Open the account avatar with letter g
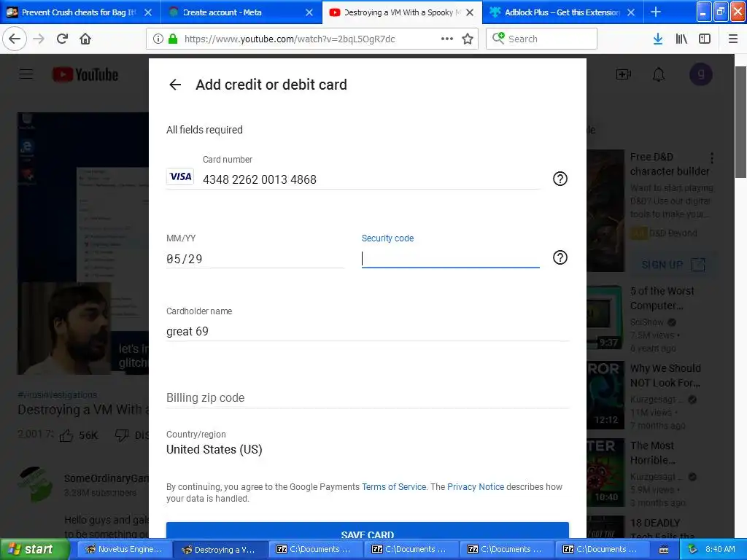The image size is (747, 560). click(x=701, y=74)
